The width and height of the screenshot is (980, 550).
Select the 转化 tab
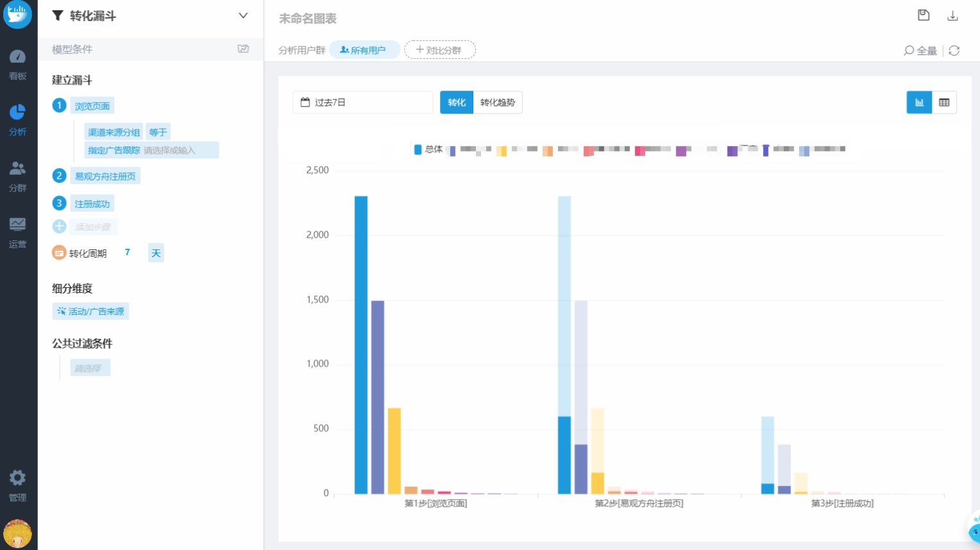(x=456, y=103)
